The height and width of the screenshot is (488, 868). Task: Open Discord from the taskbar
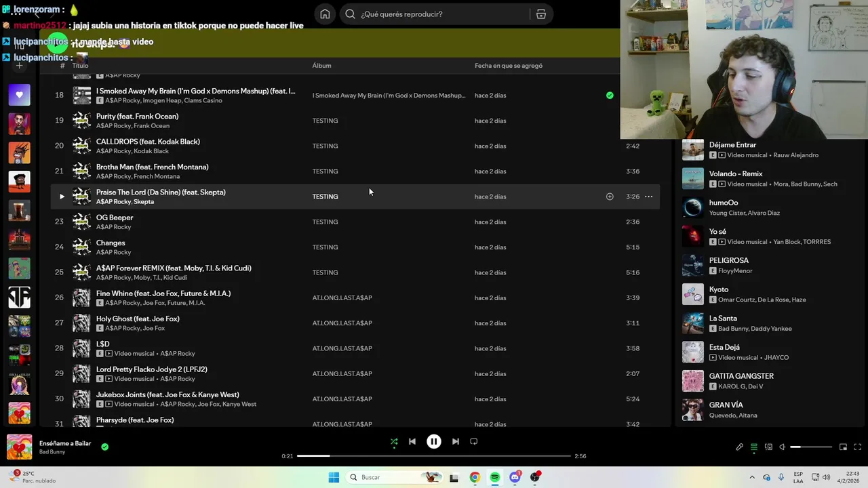pyautogui.click(x=515, y=477)
